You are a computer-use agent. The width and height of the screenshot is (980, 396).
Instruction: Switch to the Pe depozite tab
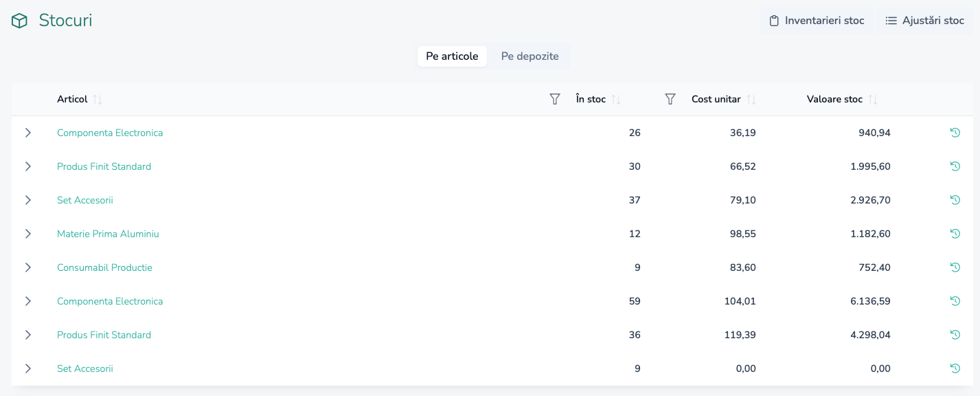pyautogui.click(x=529, y=56)
